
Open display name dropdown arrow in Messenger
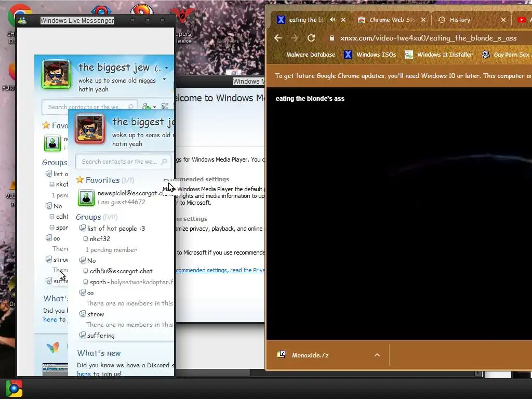pos(166,68)
